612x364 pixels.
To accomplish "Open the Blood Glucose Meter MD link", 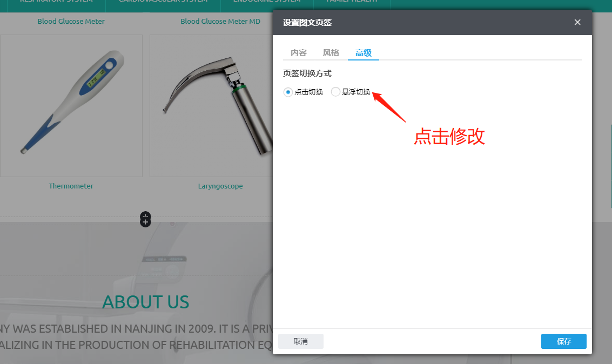I will click(x=220, y=21).
